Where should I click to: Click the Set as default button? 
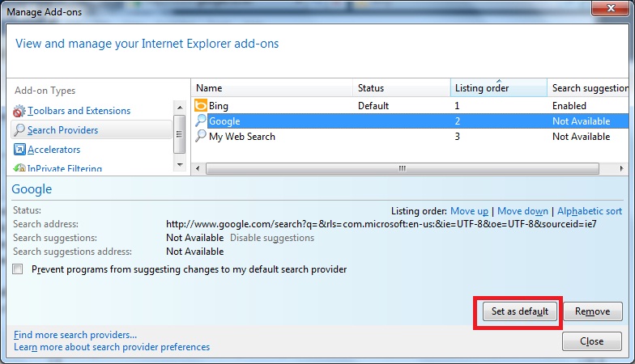click(x=520, y=311)
